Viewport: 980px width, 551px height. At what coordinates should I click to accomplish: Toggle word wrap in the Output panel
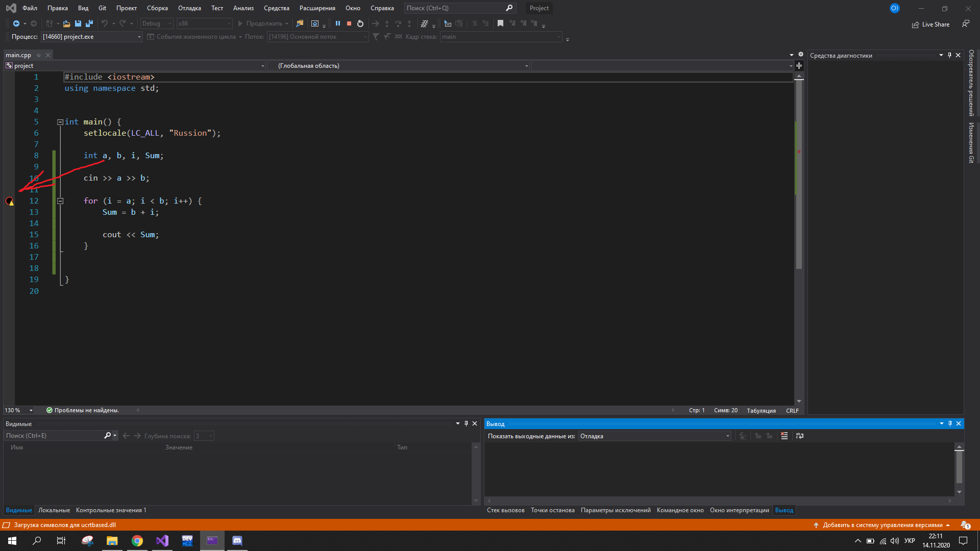[x=800, y=436]
